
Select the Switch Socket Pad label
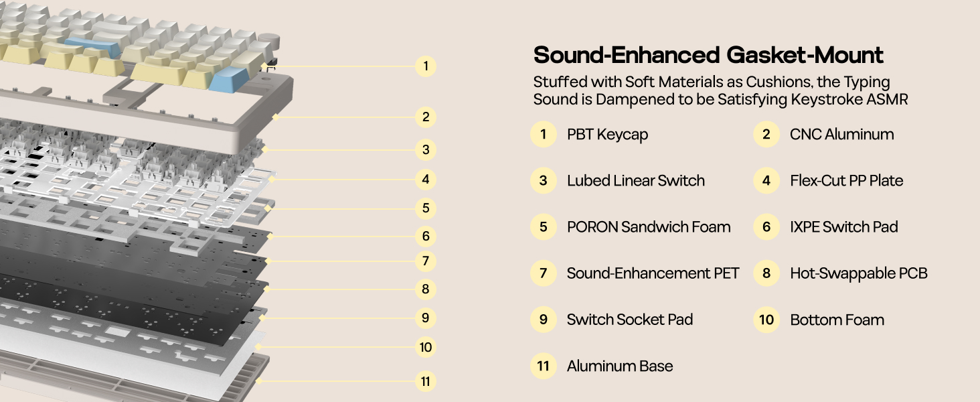pyautogui.click(x=629, y=320)
